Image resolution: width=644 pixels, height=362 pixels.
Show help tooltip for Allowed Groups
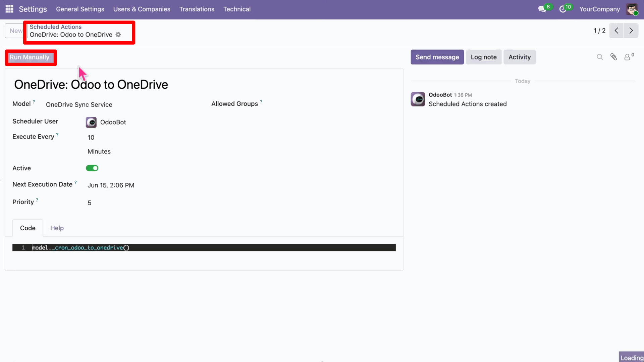click(x=261, y=101)
